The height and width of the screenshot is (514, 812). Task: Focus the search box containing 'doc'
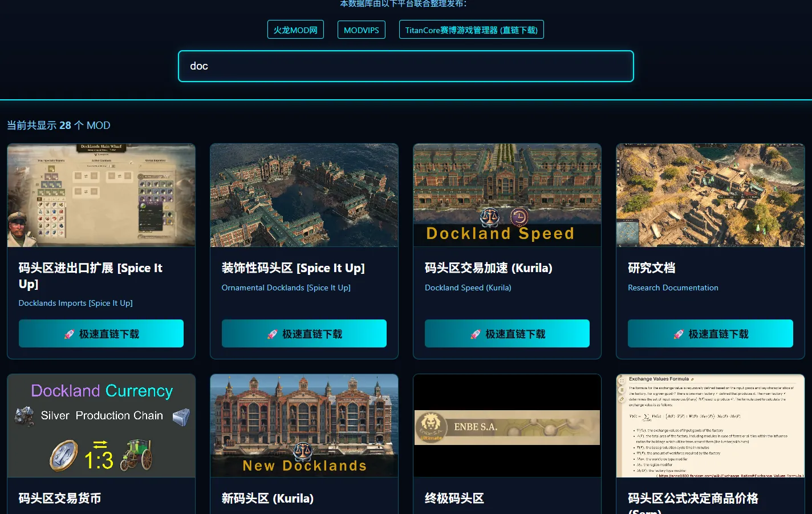point(405,66)
